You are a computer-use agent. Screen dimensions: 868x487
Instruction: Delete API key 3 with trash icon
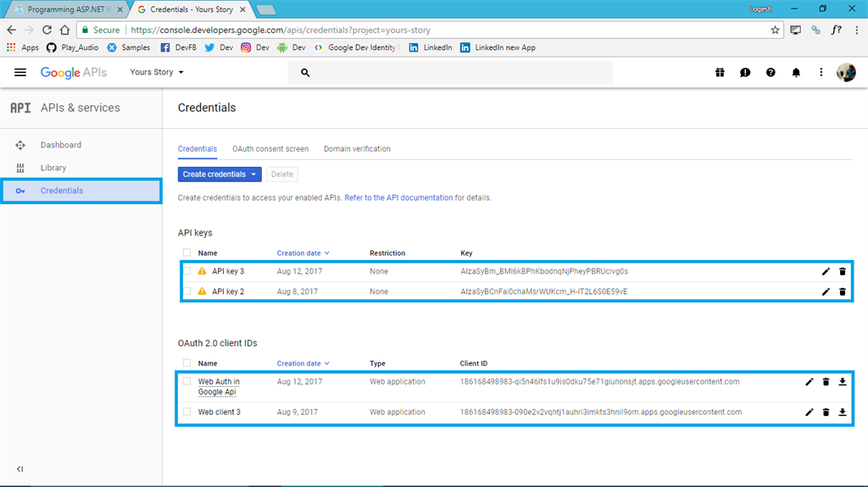843,271
